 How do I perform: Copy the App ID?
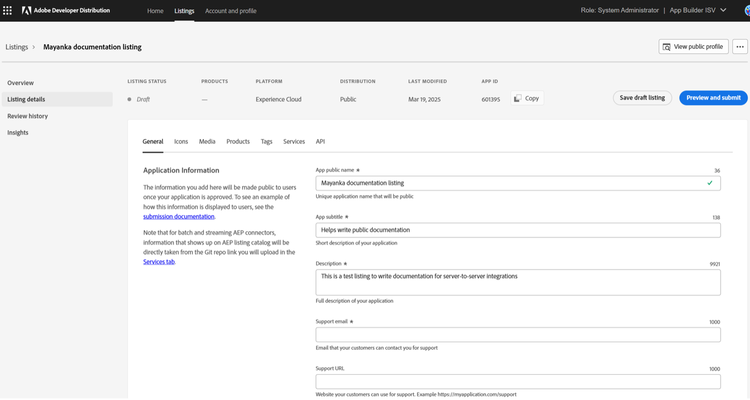pos(527,98)
